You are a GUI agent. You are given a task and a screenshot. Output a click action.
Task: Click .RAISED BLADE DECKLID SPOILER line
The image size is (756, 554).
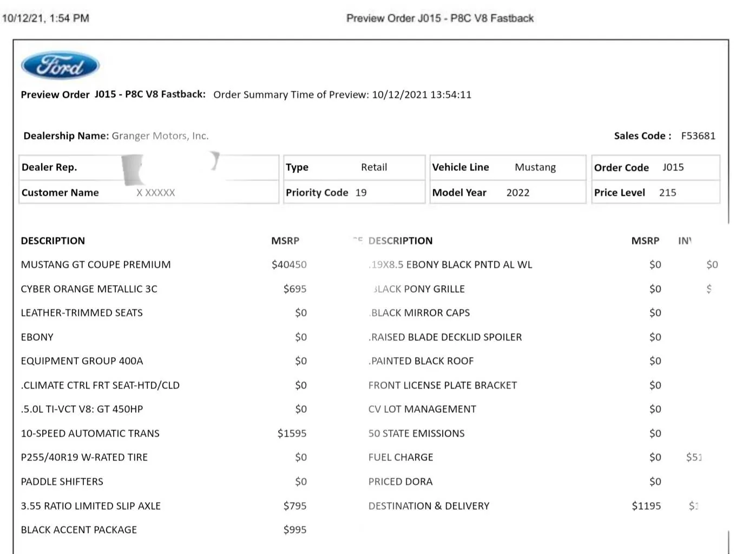445,337
